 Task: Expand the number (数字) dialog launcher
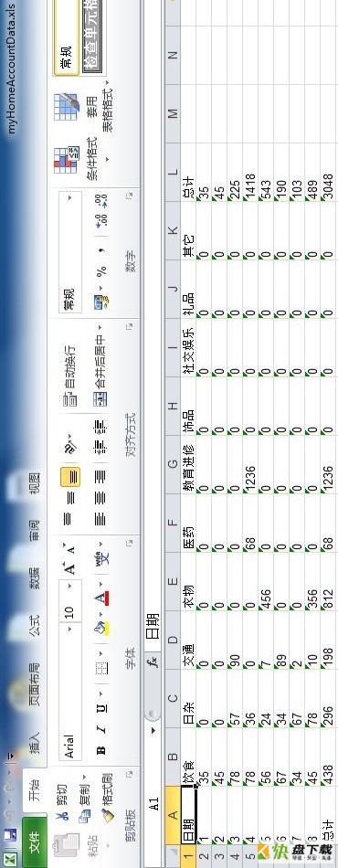(x=130, y=196)
